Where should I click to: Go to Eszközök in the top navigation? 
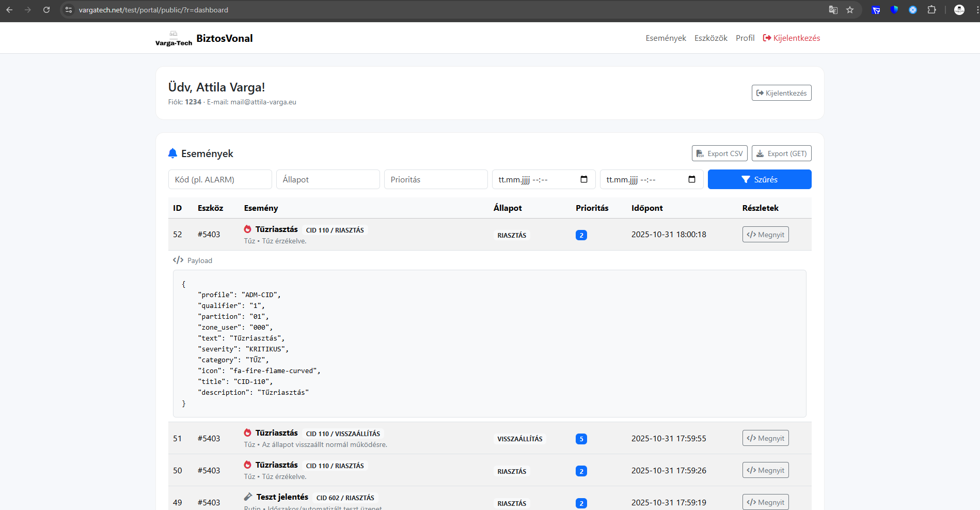point(710,38)
